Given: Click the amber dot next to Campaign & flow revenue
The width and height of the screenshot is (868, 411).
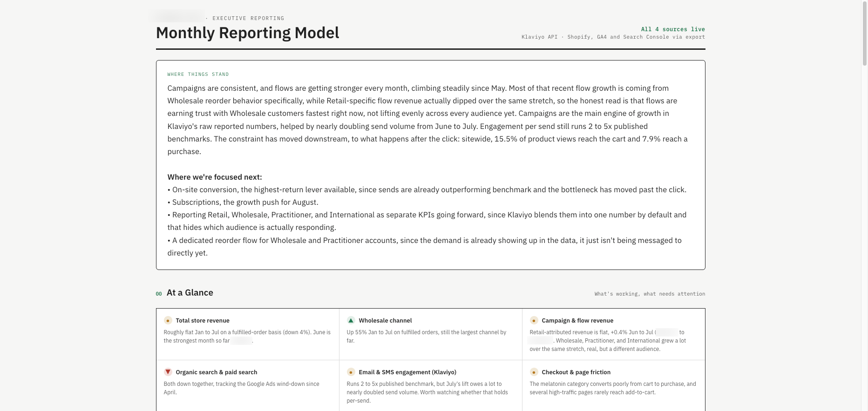Looking at the screenshot, I should pyautogui.click(x=534, y=321).
